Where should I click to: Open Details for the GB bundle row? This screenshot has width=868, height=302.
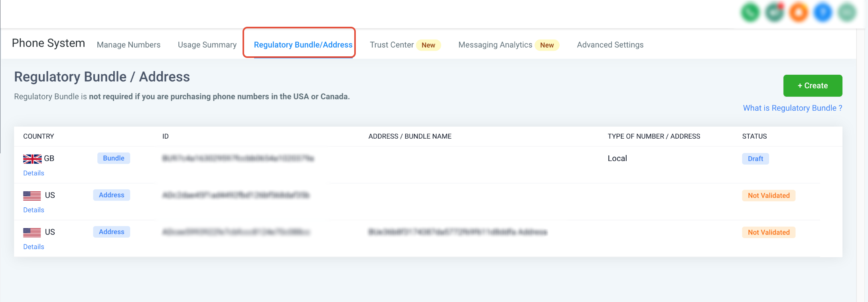[34, 173]
